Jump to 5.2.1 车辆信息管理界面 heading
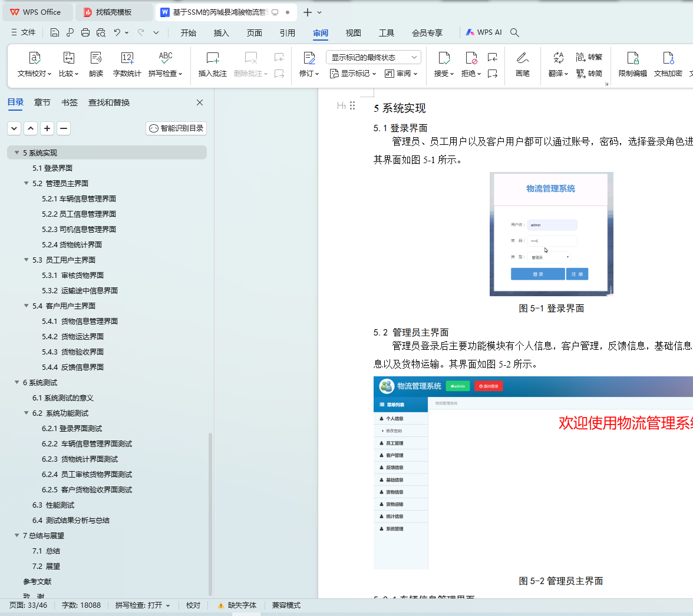This screenshot has height=616, width=693. click(x=79, y=198)
